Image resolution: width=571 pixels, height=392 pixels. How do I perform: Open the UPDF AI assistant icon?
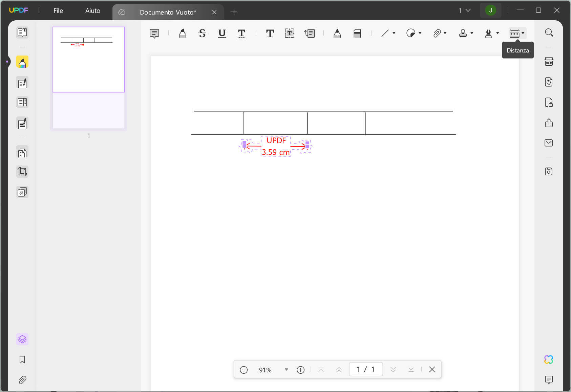point(549,360)
